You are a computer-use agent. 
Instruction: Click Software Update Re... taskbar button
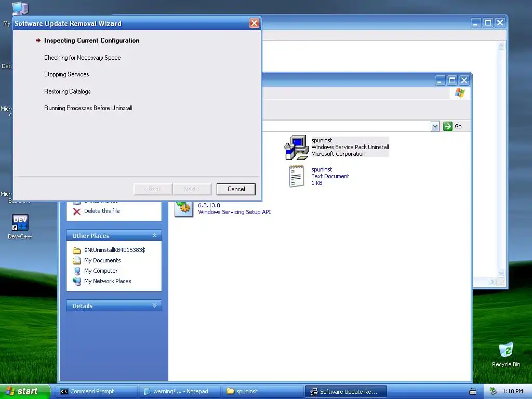pyautogui.click(x=345, y=392)
